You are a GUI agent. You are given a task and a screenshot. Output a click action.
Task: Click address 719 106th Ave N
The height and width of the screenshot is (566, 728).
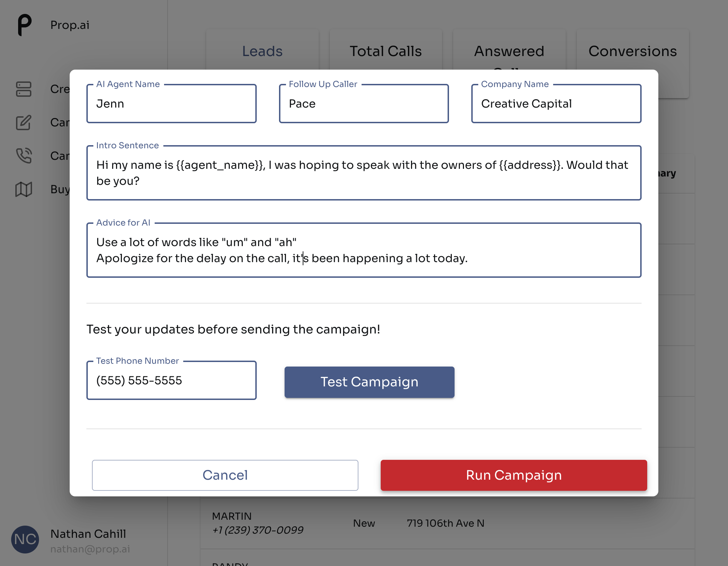coord(446,523)
